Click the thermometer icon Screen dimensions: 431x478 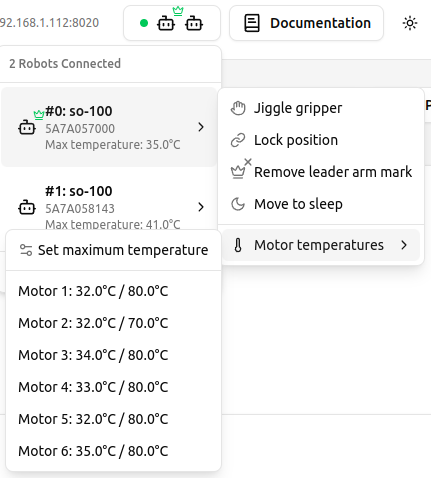pos(238,245)
